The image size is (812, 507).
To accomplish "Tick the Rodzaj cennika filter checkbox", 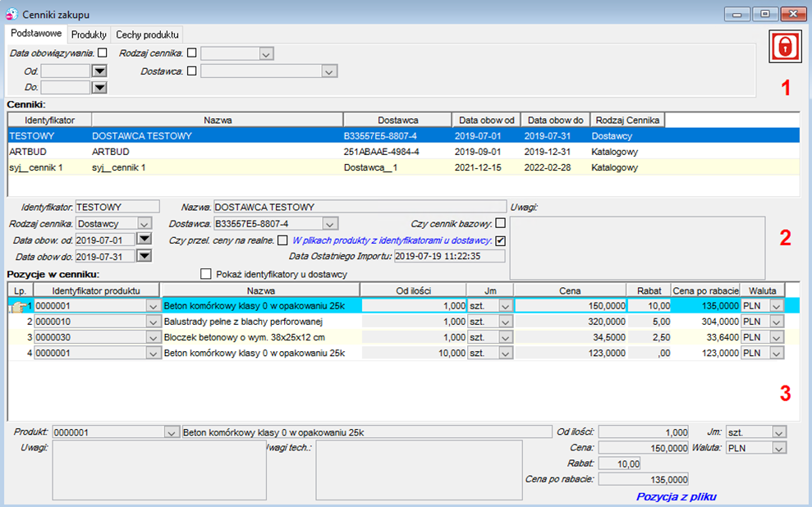I will (x=191, y=53).
